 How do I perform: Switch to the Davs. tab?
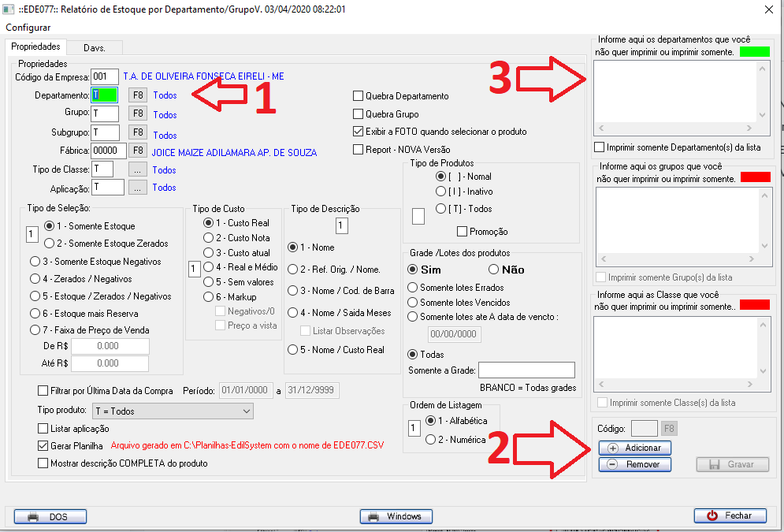[95, 47]
